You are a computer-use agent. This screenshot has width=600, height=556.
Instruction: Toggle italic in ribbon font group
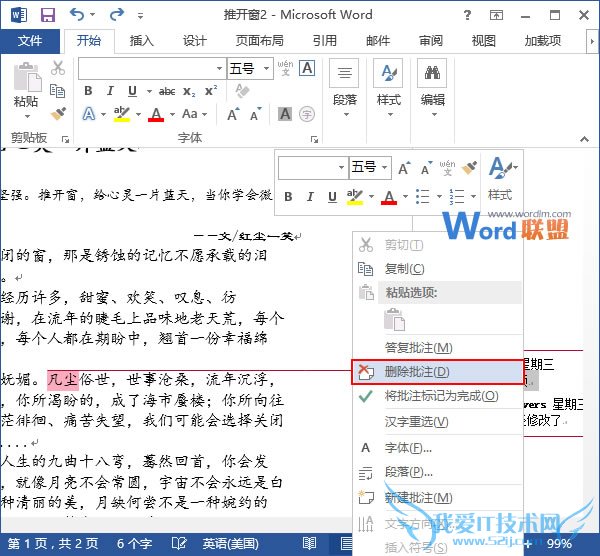(x=111, y=91)
